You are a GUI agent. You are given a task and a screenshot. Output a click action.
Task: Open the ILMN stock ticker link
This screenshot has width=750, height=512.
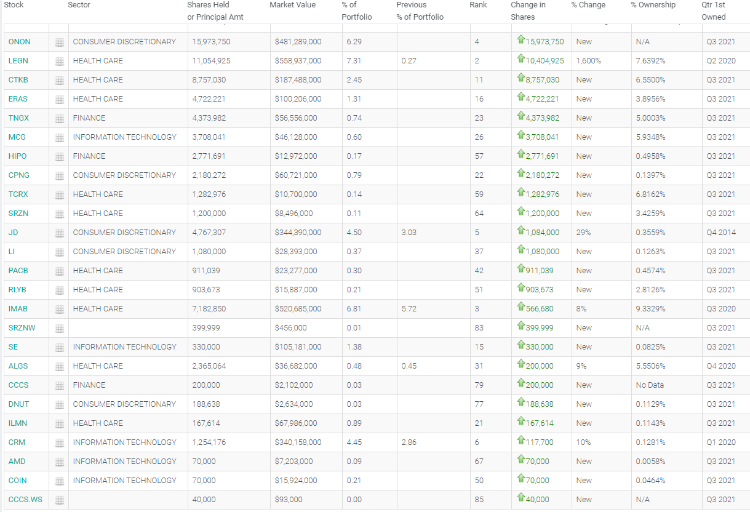pyautogui.click(x=18, y=423)
